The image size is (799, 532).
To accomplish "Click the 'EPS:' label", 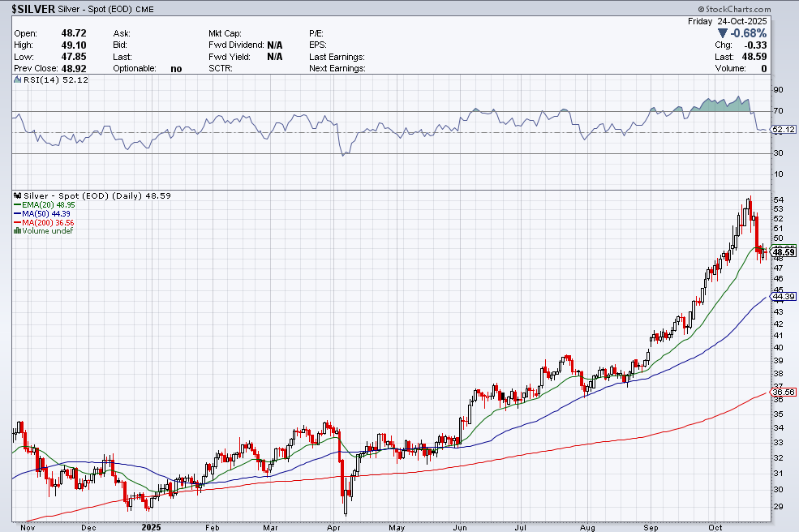I will pyautogui.click(x=317, y=45).
